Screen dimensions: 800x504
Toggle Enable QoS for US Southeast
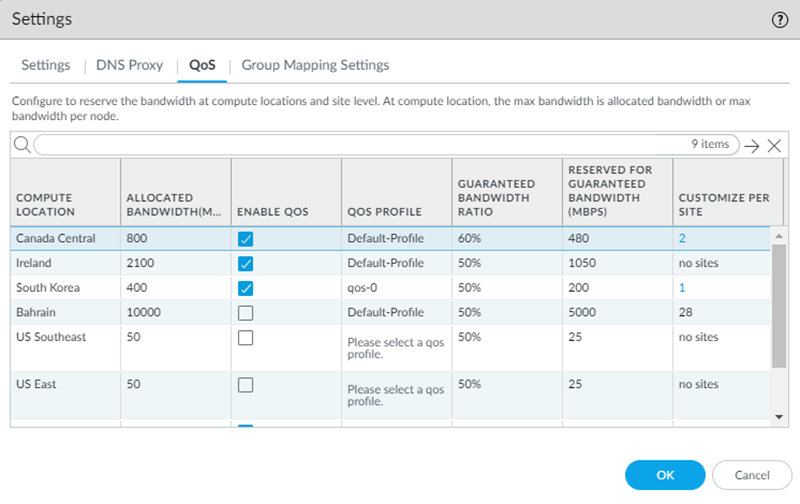(x=246, y=338)
